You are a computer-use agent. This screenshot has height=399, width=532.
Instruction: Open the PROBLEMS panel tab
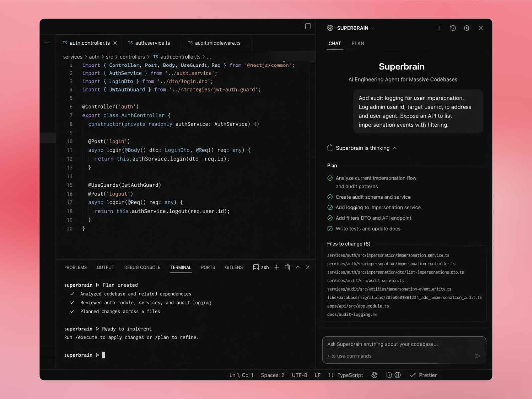click(x=75, y=267)
